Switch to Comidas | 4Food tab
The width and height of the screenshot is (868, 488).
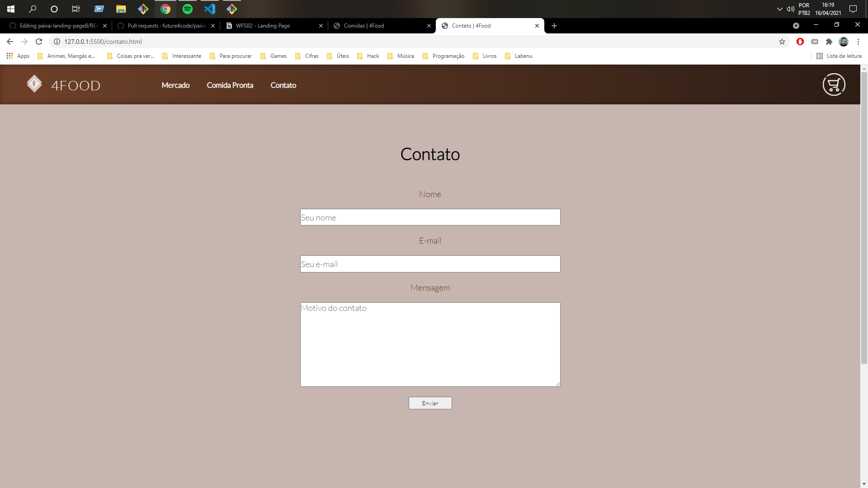point(364,26)
